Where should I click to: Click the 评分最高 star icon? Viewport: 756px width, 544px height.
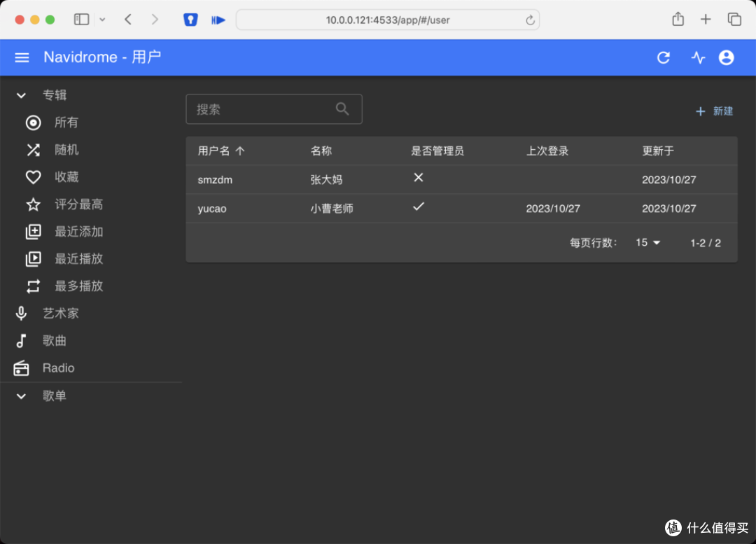pyautogui.click(x=34, y=204)
